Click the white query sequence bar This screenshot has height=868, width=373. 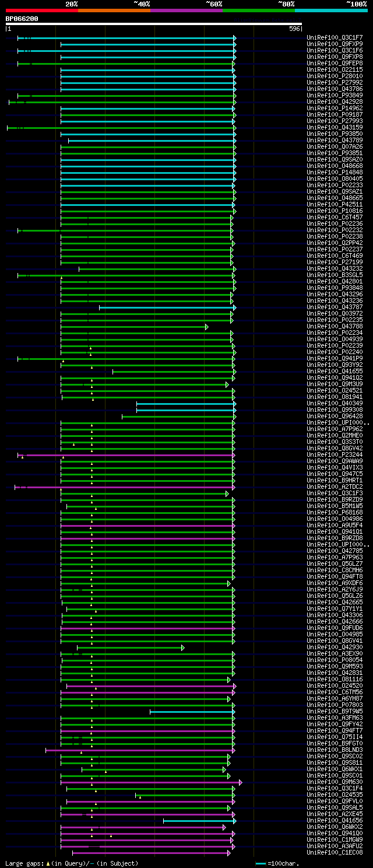[154, 24]
